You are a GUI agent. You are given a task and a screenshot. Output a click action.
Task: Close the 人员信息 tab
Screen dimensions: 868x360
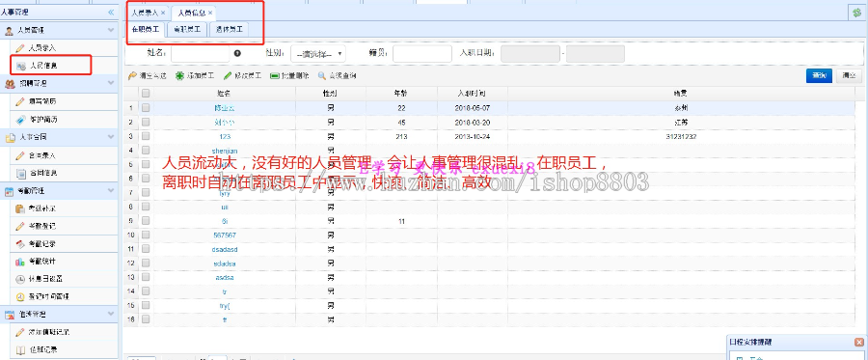coord(210,13)
